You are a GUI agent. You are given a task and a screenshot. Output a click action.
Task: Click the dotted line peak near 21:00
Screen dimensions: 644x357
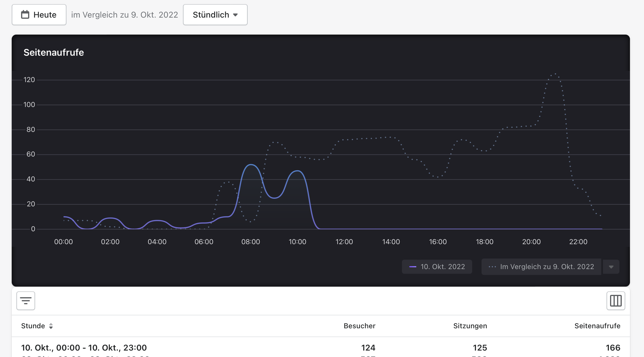(555, 74)
